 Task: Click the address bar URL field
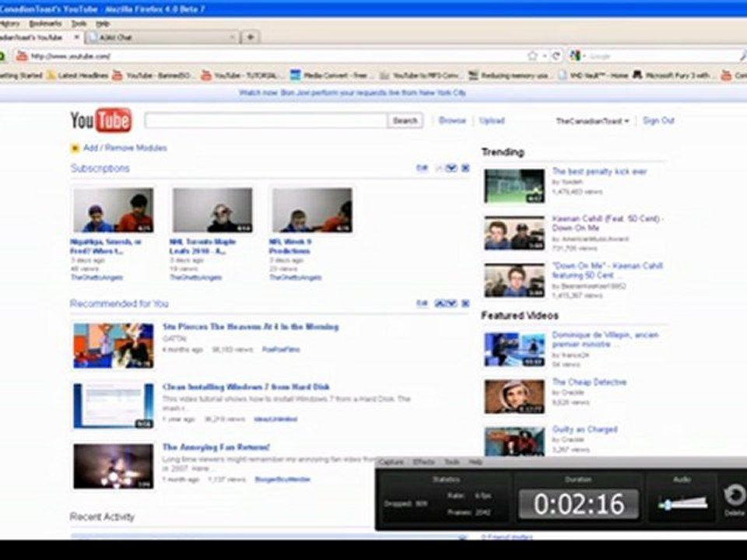[x=276, y=56]
